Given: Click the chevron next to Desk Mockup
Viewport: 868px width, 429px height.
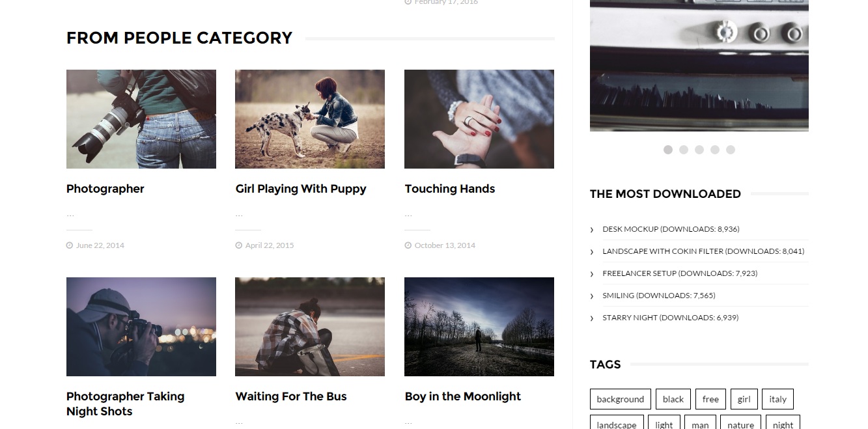Looking at the screenshot, I should tap(592, 230).
